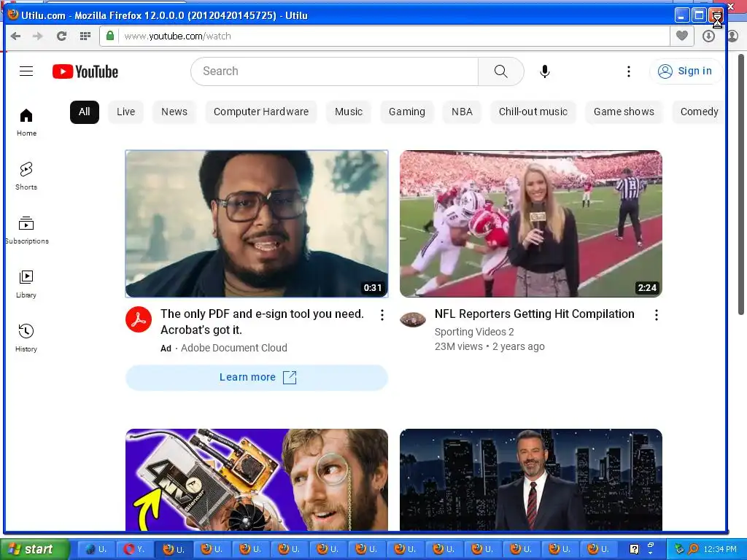Click the magnifier icon in system tray
Viewport: 747px width, 560px height.
(x=694, y=549)
